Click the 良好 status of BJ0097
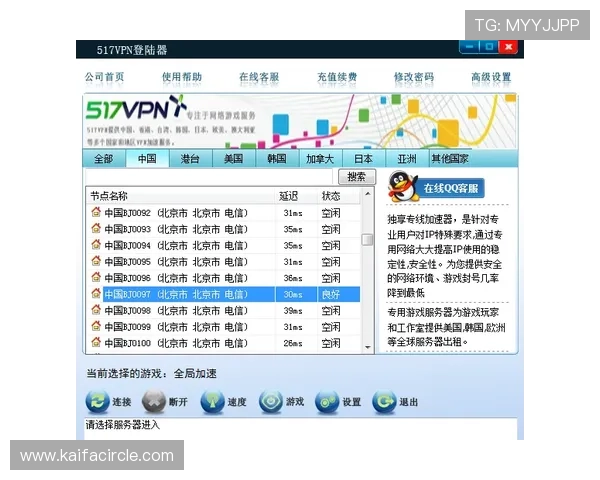Image resolution: width=600 pixels, height=480 pixels. pos(331,294)
